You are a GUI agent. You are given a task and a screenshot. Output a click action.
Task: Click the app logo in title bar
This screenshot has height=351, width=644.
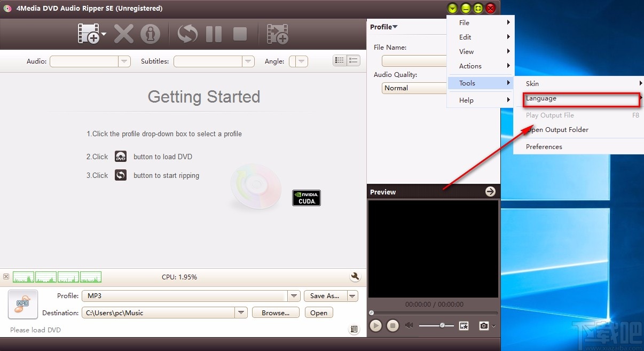pyautogui.click(x=7, y=9)
